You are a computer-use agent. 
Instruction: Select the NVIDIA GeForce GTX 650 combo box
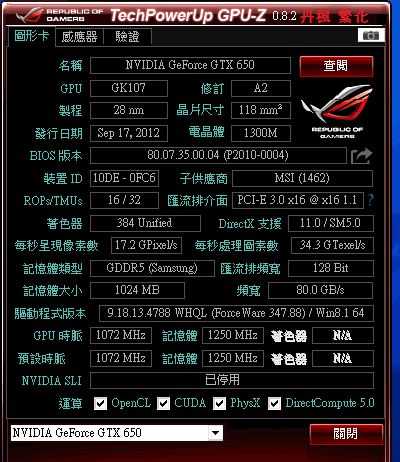pos(117,433)
